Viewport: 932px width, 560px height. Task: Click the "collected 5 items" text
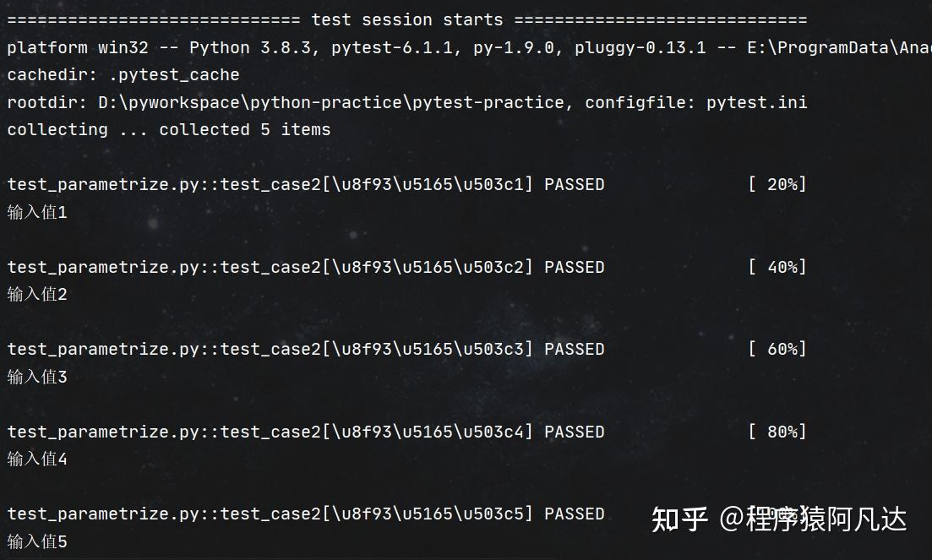(245, 129)
